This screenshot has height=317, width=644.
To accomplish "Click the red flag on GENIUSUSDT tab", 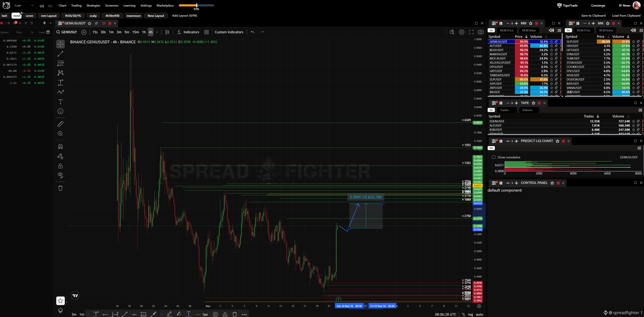I will (104, 23).
